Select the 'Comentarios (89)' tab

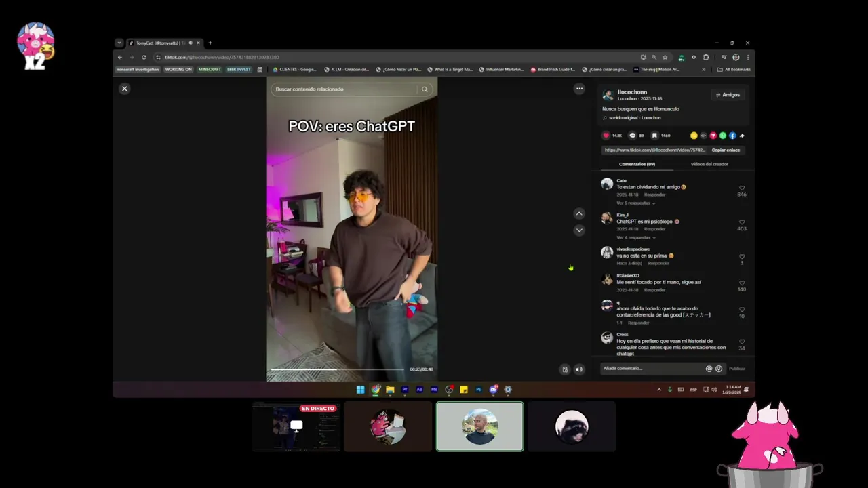tap(637, 164)
